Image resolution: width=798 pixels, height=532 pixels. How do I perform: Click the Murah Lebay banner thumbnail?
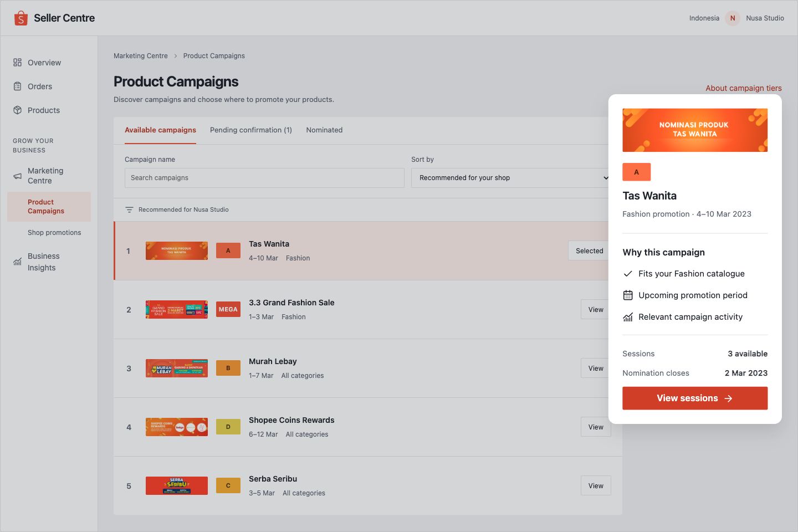[x=177, y=369]
